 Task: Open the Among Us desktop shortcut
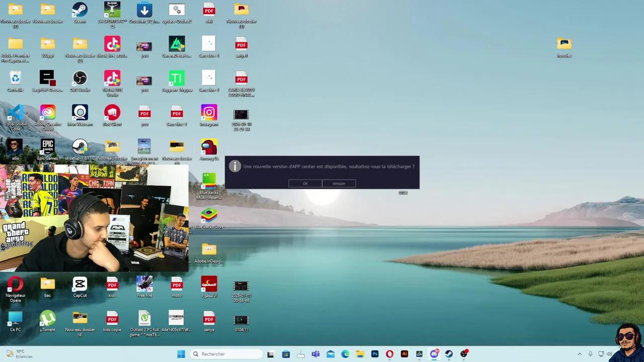pyautogui.click(x=209, y=147)
